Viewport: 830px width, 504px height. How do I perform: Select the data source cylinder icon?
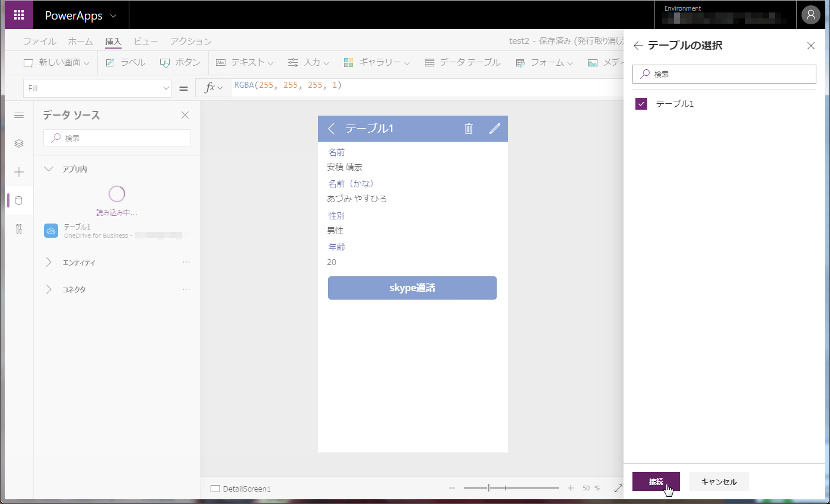coord(19,200)
